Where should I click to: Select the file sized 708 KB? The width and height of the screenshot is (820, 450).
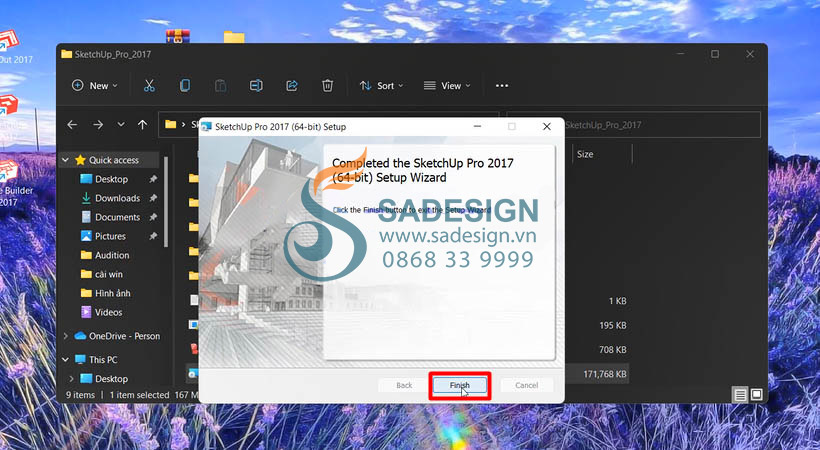pos(612,350)
